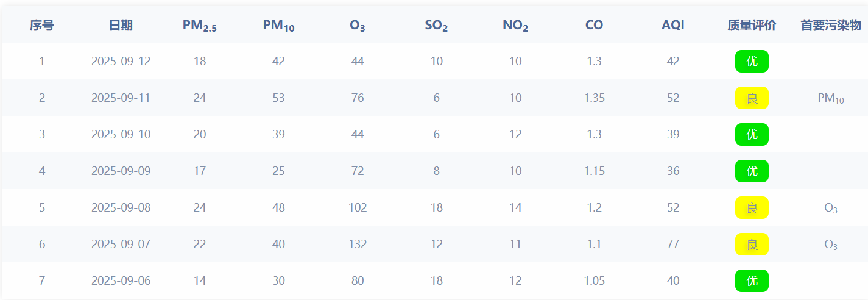Select the green 优 badge for 2025-09-06
868x300 pixels.
(x=752, y=280)
